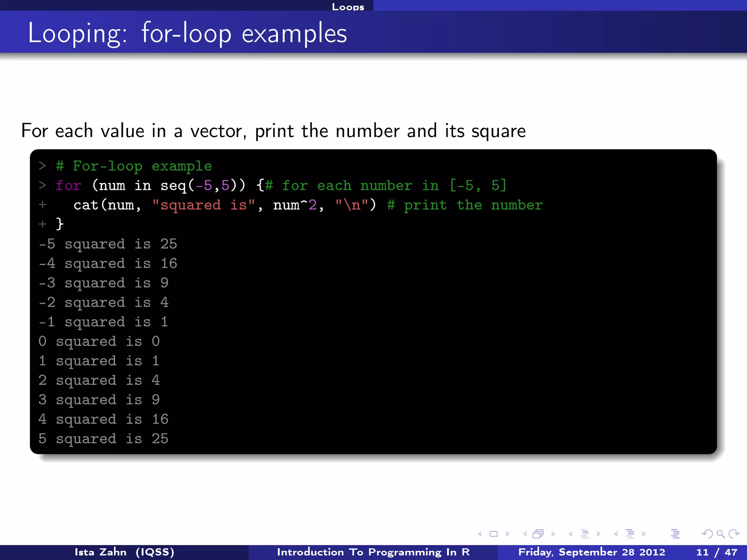747x560 pixels.
Task: Click author name Ista Zahn (IQSS)
Action: pos(124,552)
